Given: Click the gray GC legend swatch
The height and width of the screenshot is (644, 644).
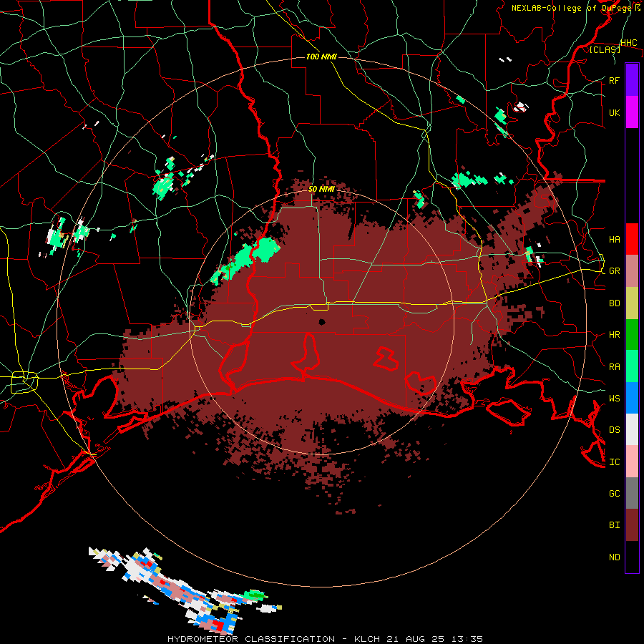Looking at the screenshot, I should coord(632,493).
